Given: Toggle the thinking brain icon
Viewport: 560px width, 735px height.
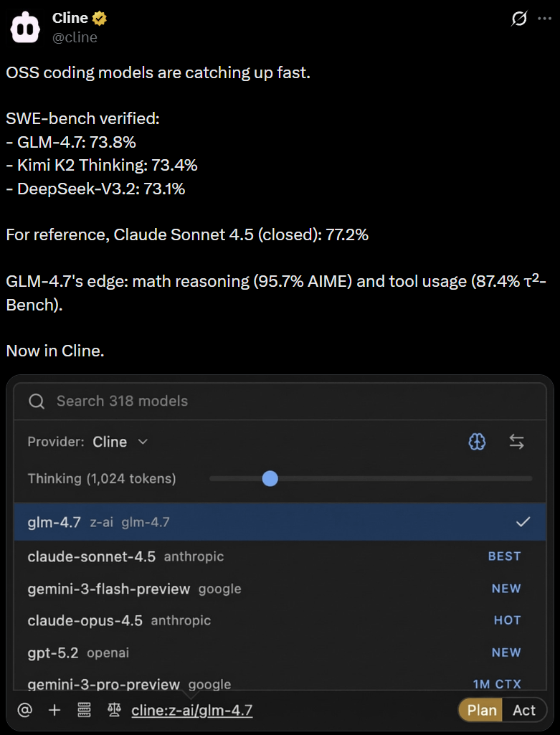Looking at the screenshot, I should click(477, 442).
